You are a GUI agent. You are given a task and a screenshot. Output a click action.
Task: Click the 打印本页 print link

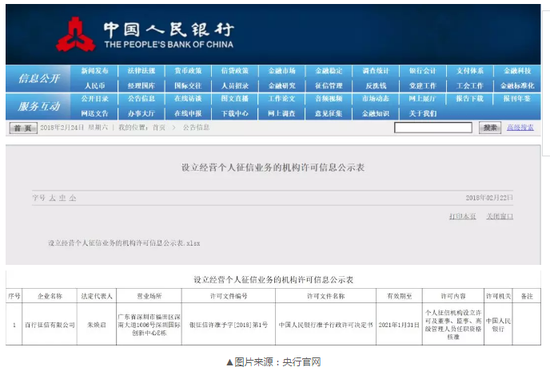463,216
